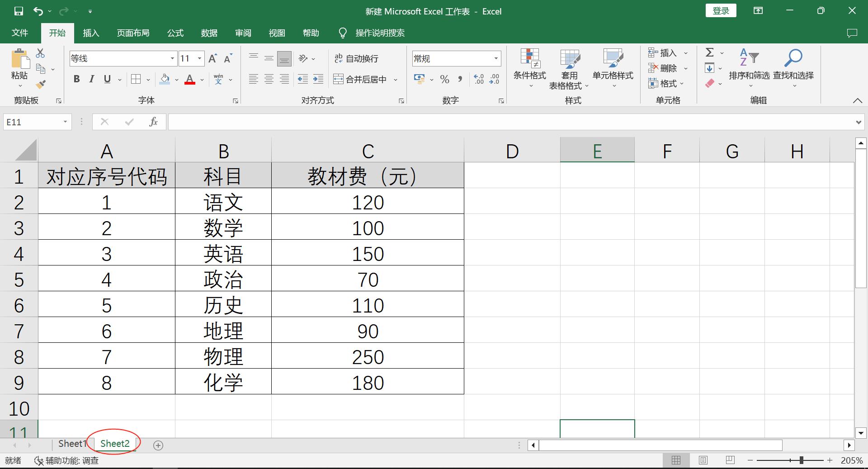Open the font size 11 dropdown
The width and height of the screenshot is (868, 469).
pyautogui.click(x=199, y=58)
